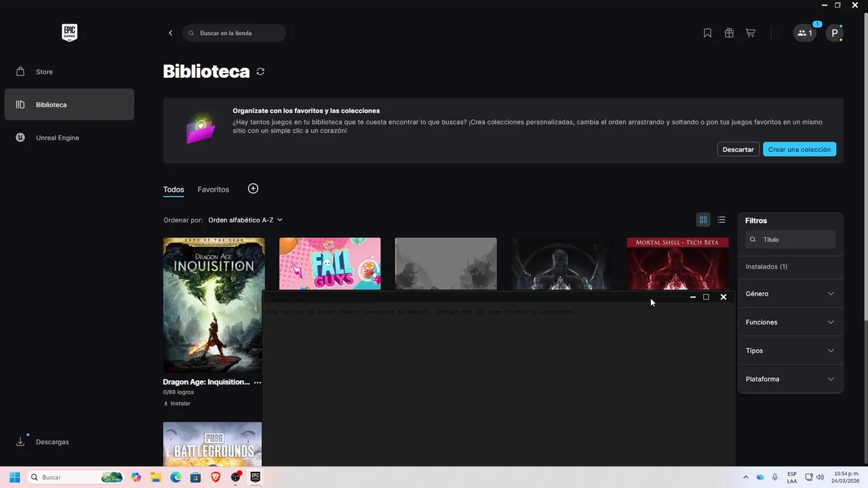Open Microsoft Edge from the taskbar
868x488 pixels.
point(176,477)
